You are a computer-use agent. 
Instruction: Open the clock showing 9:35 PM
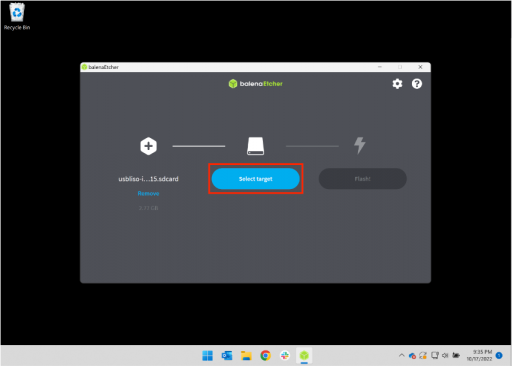(x=479, y=355)
